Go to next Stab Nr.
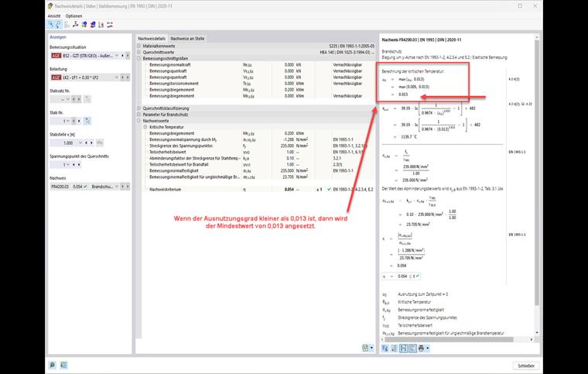588x374 pixels. pos(79,121)
